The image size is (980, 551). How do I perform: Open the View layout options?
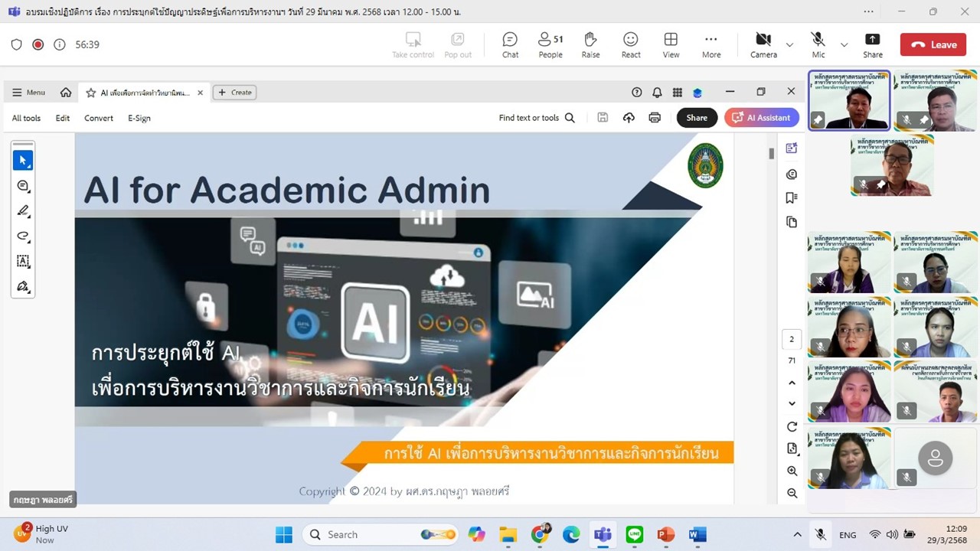coord(671,44)
